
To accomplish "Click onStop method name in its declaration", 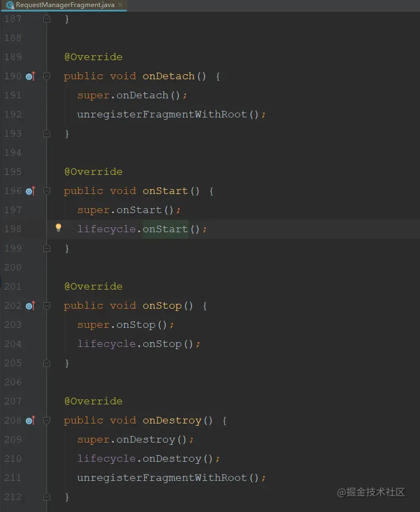I will [162, 305].
